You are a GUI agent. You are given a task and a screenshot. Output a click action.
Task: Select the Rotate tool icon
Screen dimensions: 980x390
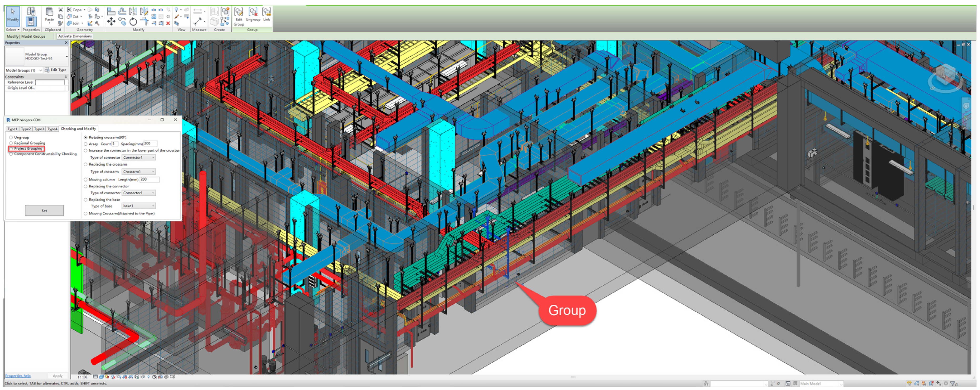pyautogui.click(x=133, y=22)
